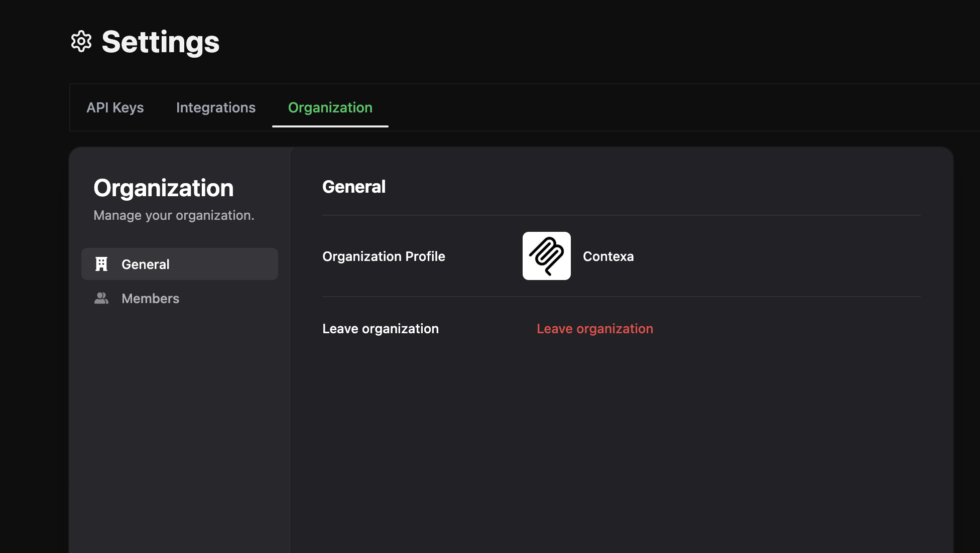This screenshot has width=980, height=553.
Task: Click the General text in sidebar
Action: (145, 264)
